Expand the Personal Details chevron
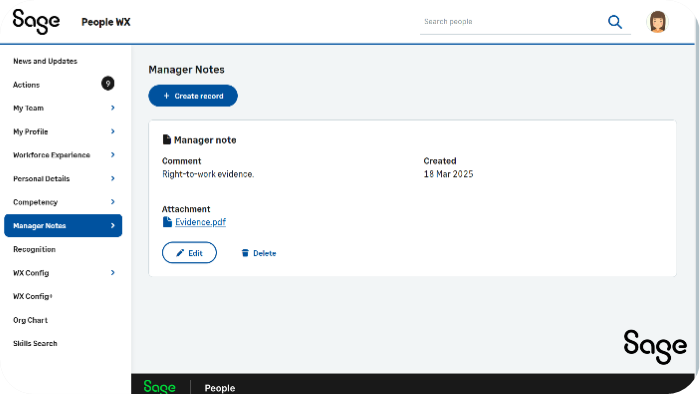The image size is (700, 394). coord(112,178)
